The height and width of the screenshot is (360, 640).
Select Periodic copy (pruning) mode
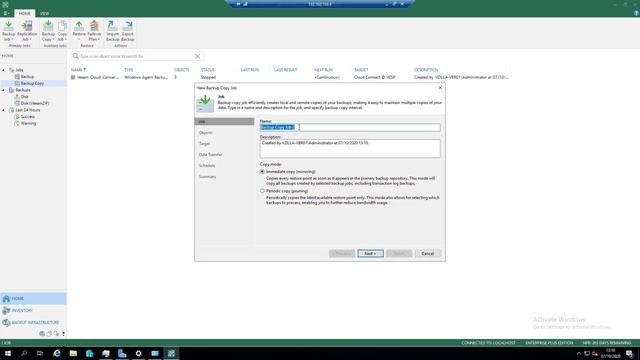click(x=262, y=191)
